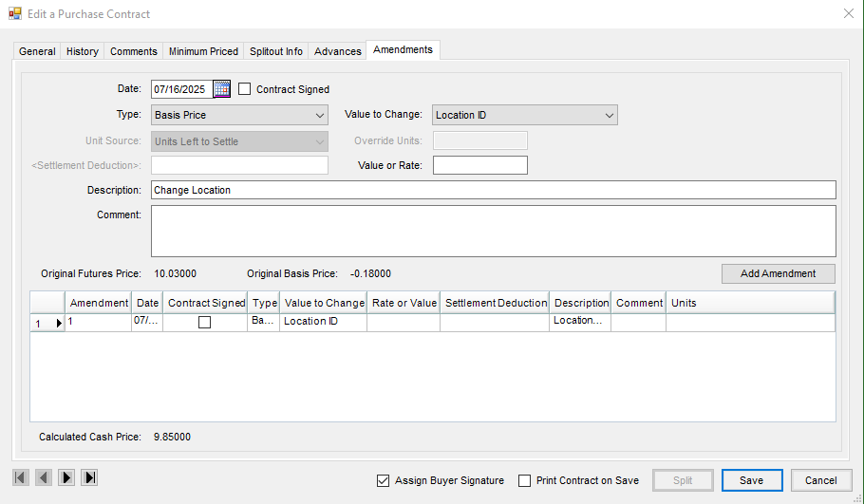Click the Amendment column header

[x=99, y=303]
